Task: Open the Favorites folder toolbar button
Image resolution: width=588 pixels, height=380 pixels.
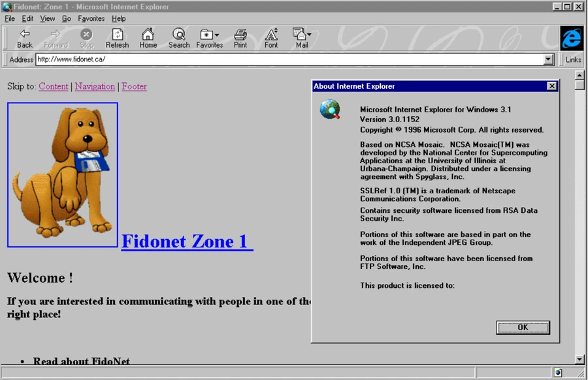Action: [209, 39]
